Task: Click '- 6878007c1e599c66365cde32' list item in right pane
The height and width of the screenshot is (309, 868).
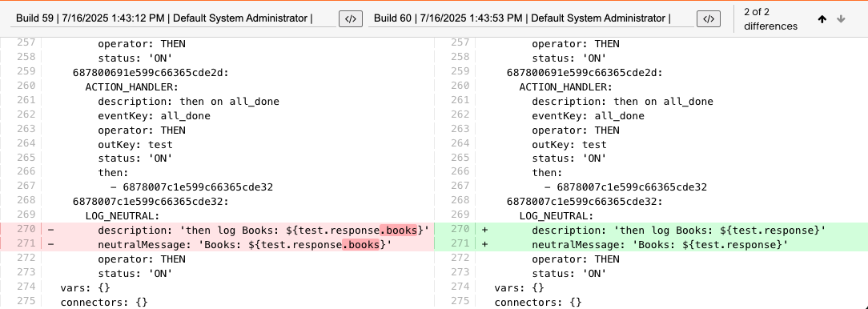Action: pos(625,187)
